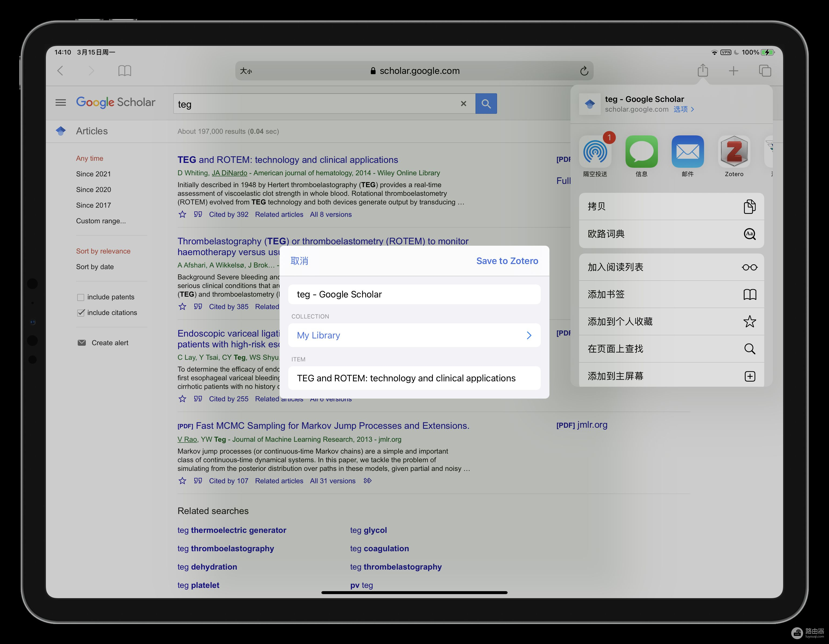Choose 拷贝 copy action
829x644 pixels.
pyautogui.click(x=671, y=206)
